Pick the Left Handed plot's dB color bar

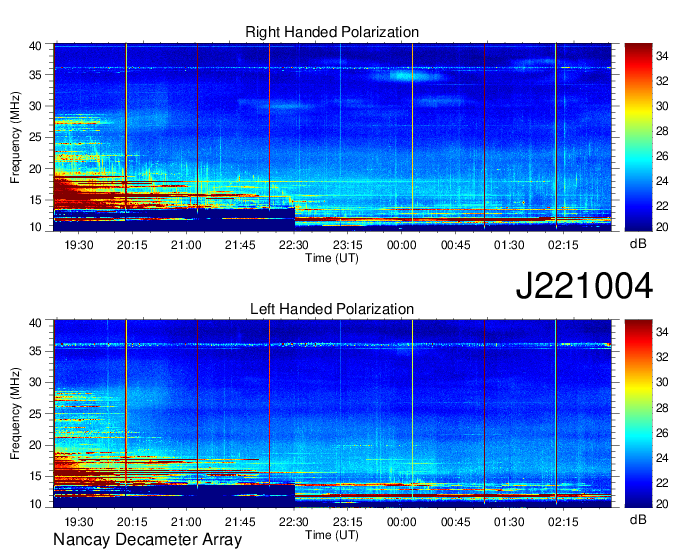coord(638,414)
